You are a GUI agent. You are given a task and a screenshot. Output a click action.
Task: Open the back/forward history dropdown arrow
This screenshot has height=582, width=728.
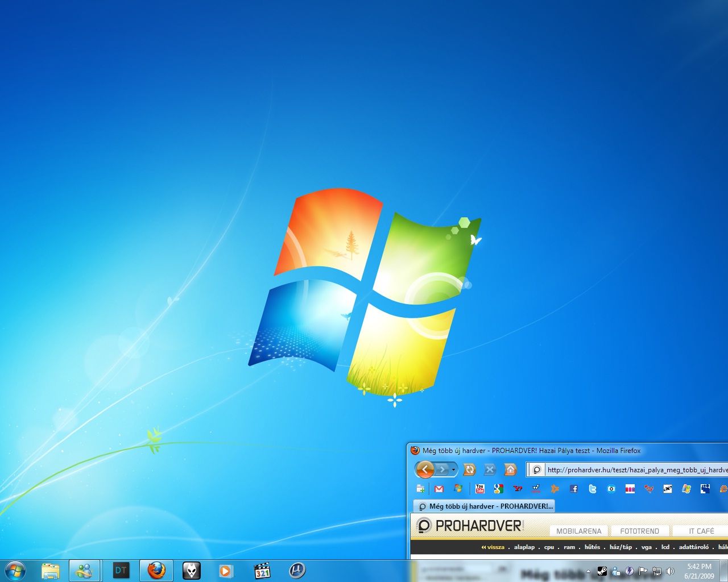point(453,470)
